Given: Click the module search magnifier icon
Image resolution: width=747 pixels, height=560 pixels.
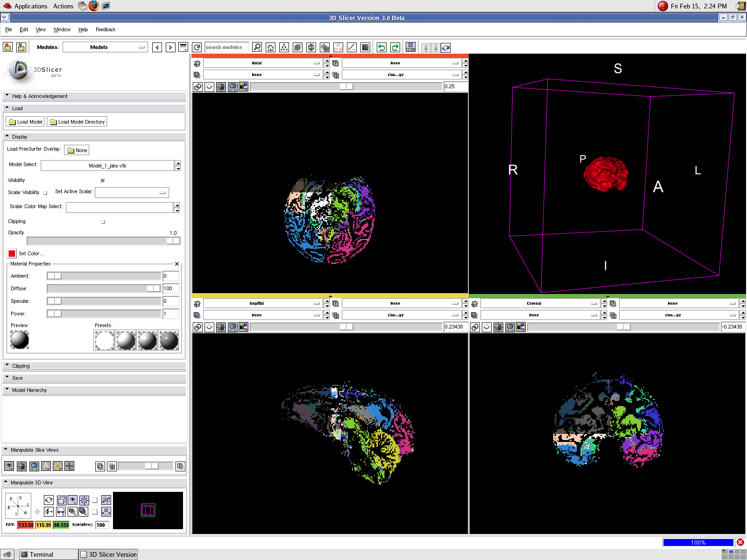Looking at the screenshot, I should coord(257,47).
